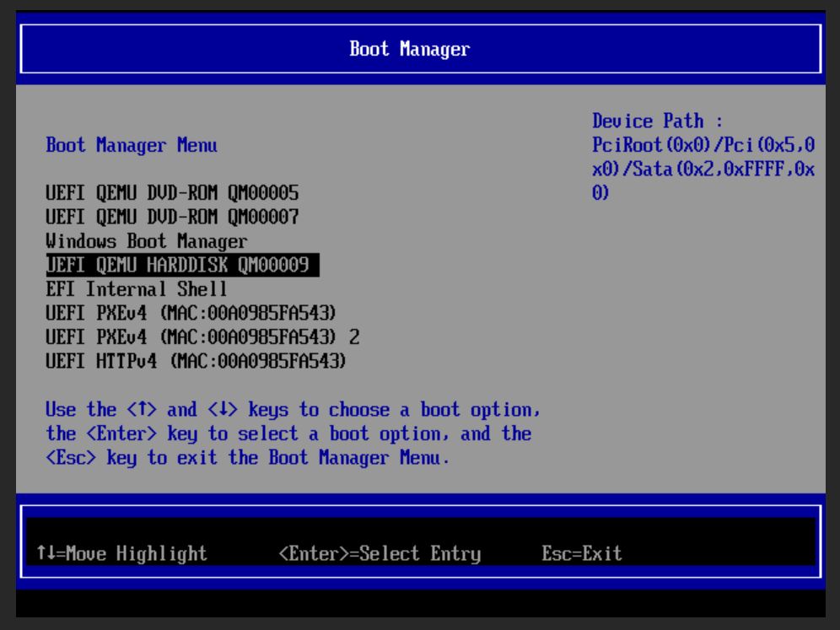This screenshot has height=630, width=840.
Task: Select first UEFI PXEv4 (MAC:00A0985FA543) entry
Action: (x=191, y=313)
